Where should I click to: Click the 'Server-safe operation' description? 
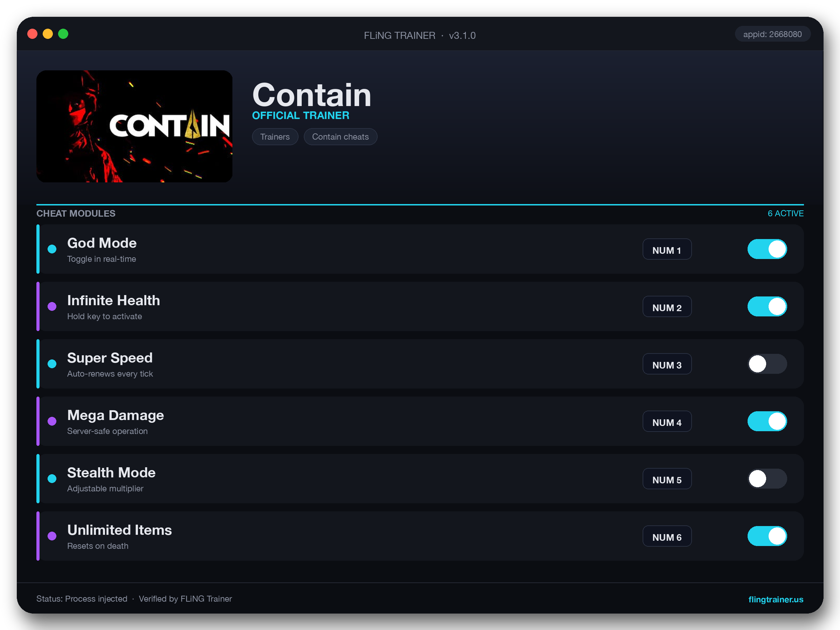point(107,431)
